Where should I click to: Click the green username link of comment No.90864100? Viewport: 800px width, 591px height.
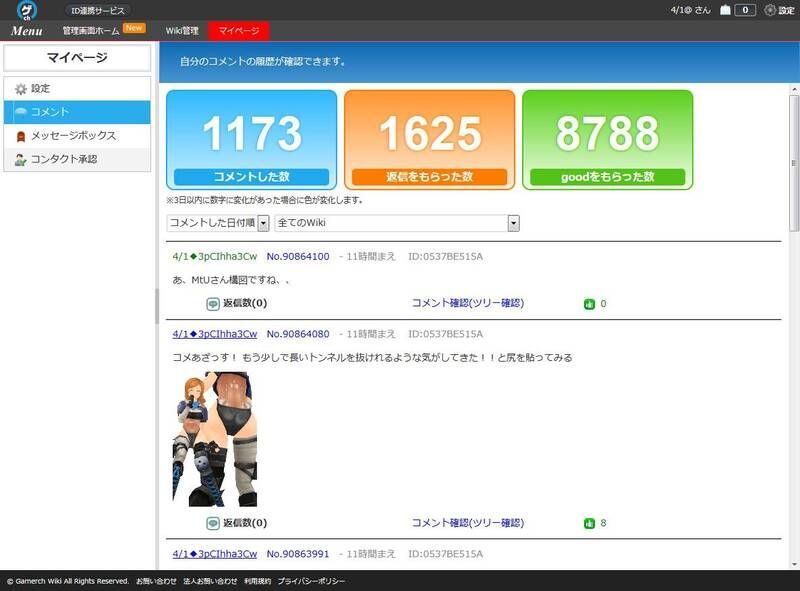[215, 256]
